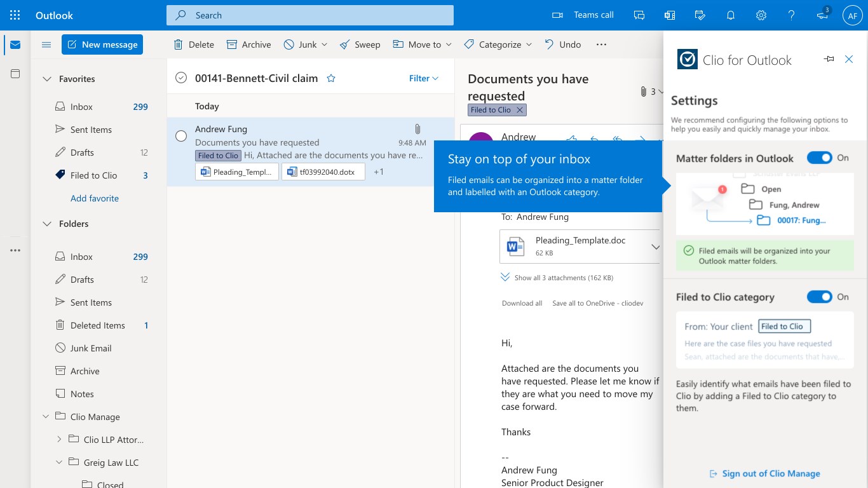Disable the Filed to Clio category toggle
868x488 pixels.
819,297
